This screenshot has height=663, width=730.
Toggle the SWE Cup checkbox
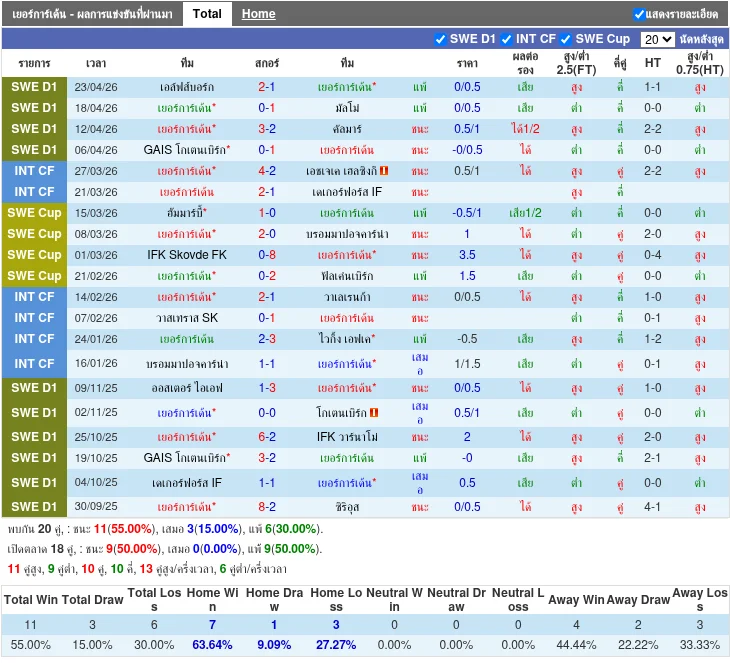pos(566,39)
